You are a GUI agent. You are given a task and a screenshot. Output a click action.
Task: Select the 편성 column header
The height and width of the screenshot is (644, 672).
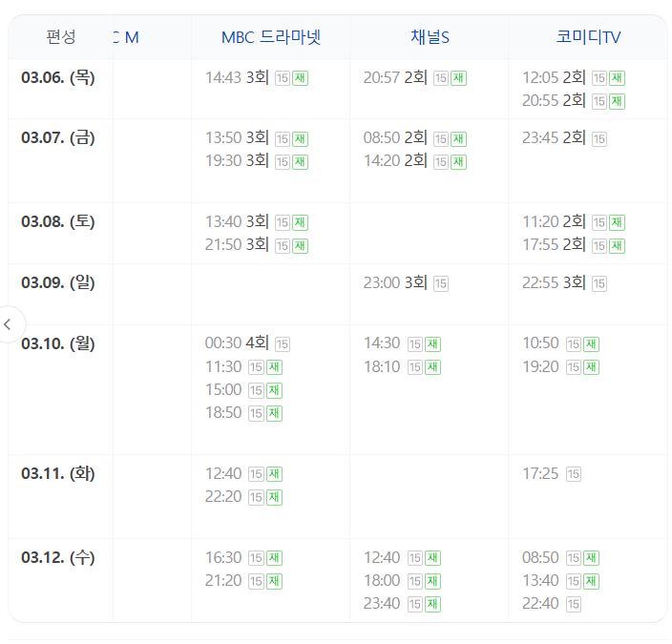61,37
